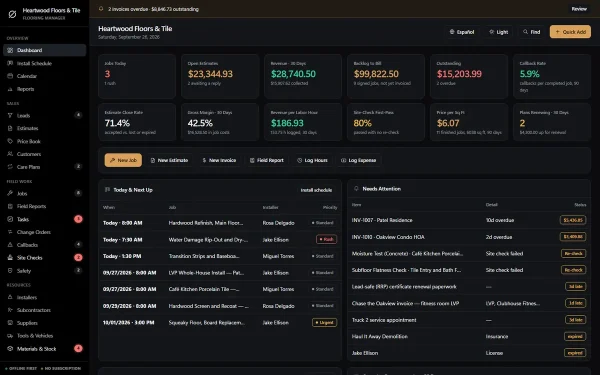Select Hardwood Refinish, Main Floor job row

[220, 223]
